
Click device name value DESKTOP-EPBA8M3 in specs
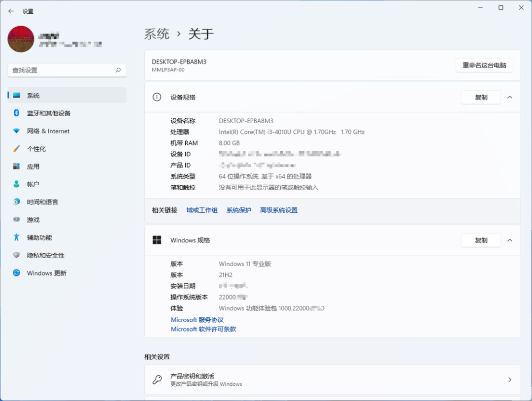246,121
